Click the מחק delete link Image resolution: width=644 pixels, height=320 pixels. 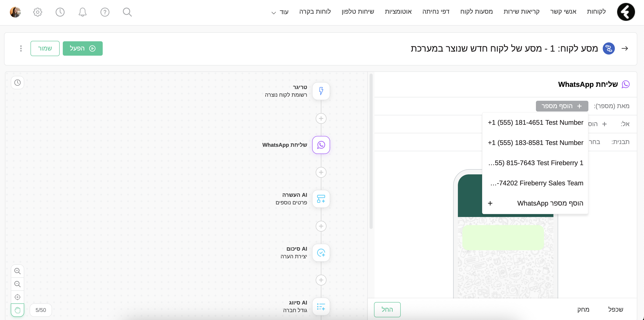point(583,309)
